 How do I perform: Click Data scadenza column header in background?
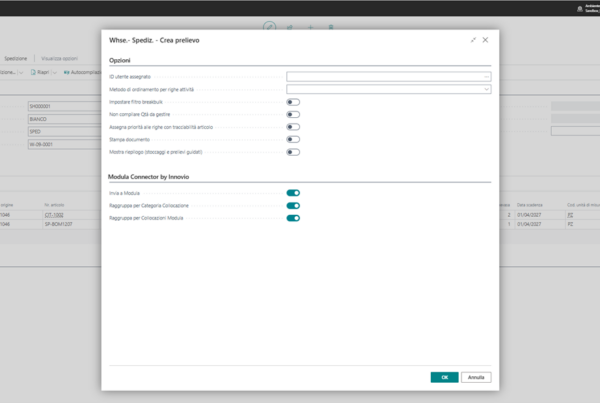tap(529, 205)
